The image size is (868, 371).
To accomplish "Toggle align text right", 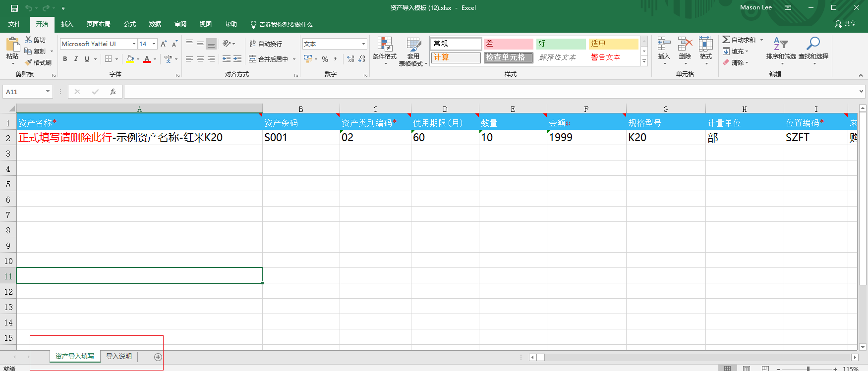I will tap(211, 59).
